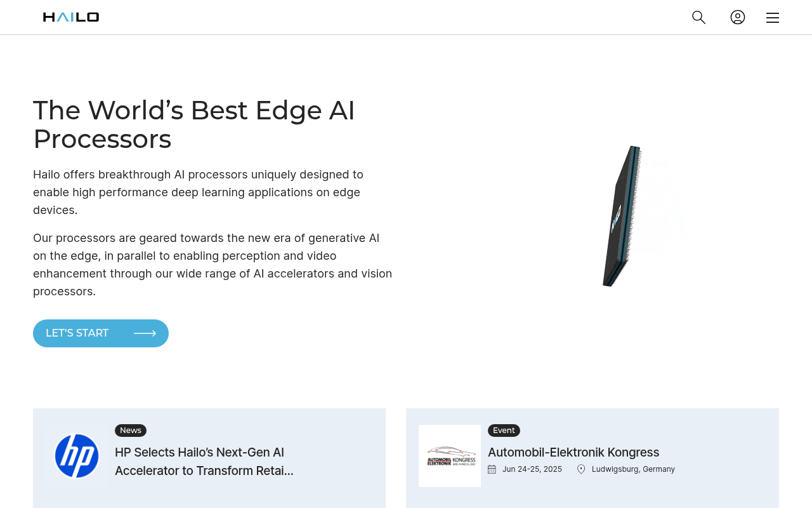Click the event card for the Kongress
The height and width of the screenshot is (508, 812).
[x=592, y=457]
